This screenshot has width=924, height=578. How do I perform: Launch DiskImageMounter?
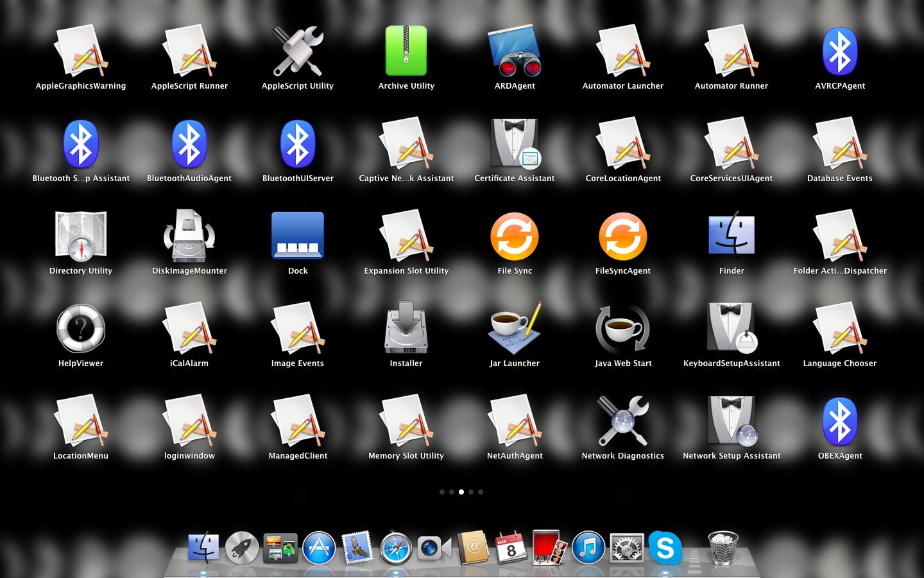189,236
